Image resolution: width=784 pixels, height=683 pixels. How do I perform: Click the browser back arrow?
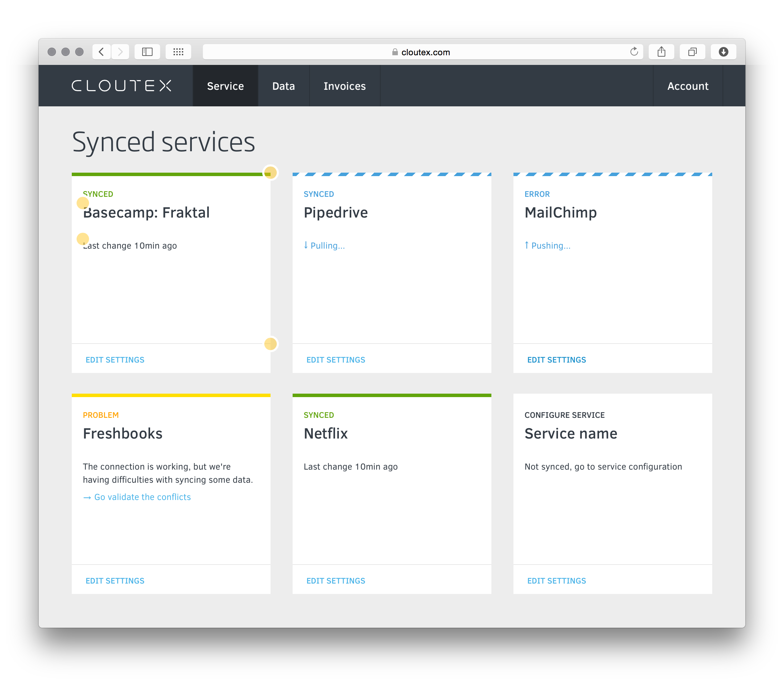(x=101, y=52)
